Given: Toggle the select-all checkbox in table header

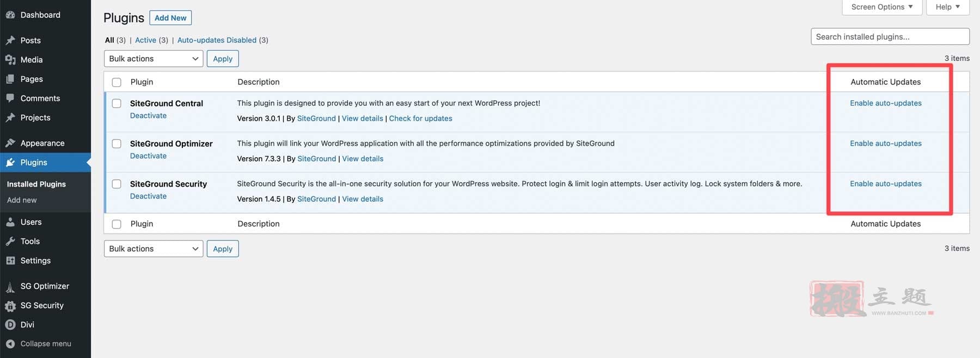Looking at the screenshot, I should (117, 82).
